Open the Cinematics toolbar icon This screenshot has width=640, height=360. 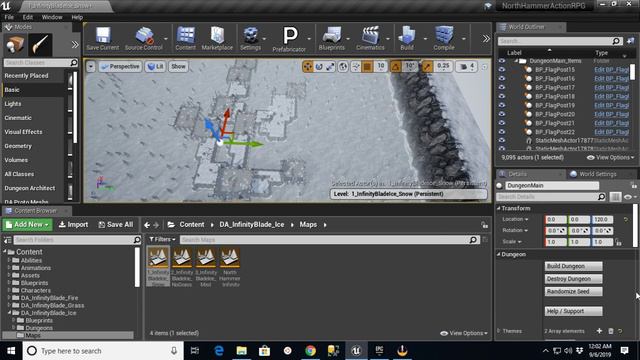tap(370, 39)
